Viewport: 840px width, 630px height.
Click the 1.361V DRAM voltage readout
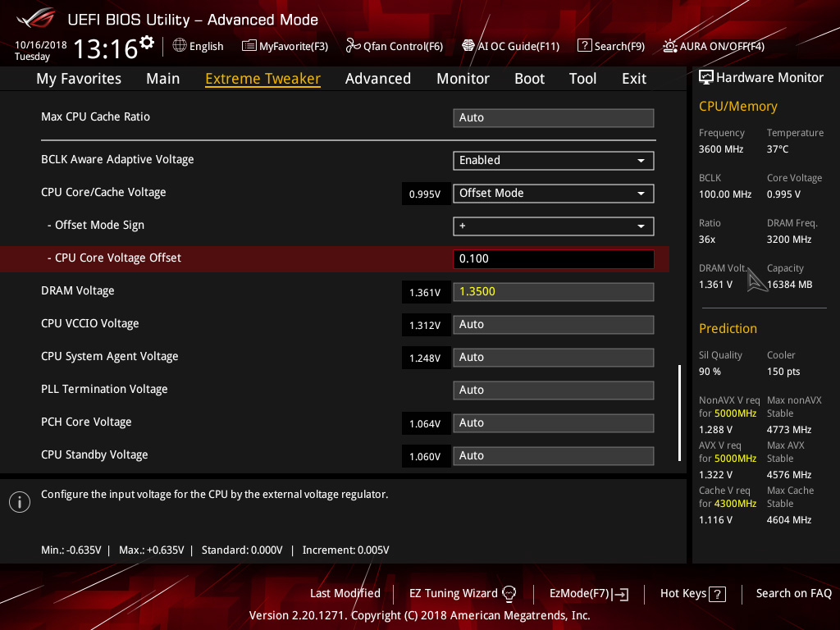(x=425, y=293)
